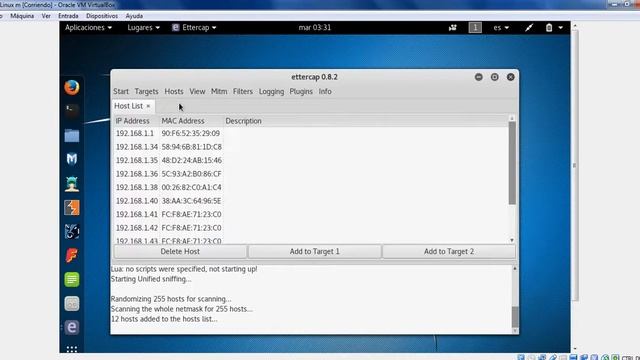Click host list scroll down arrow
Viewport: 640px width, 360px height.
[512, 240]
